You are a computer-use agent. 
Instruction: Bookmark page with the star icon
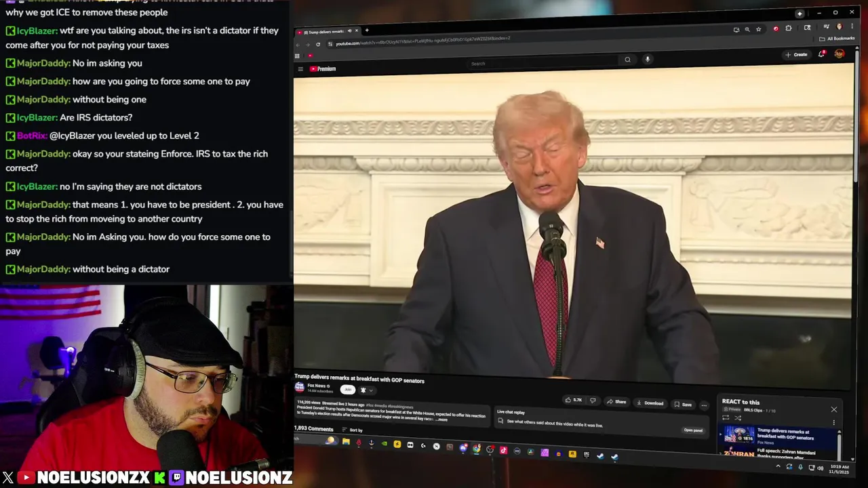(759, 29)
